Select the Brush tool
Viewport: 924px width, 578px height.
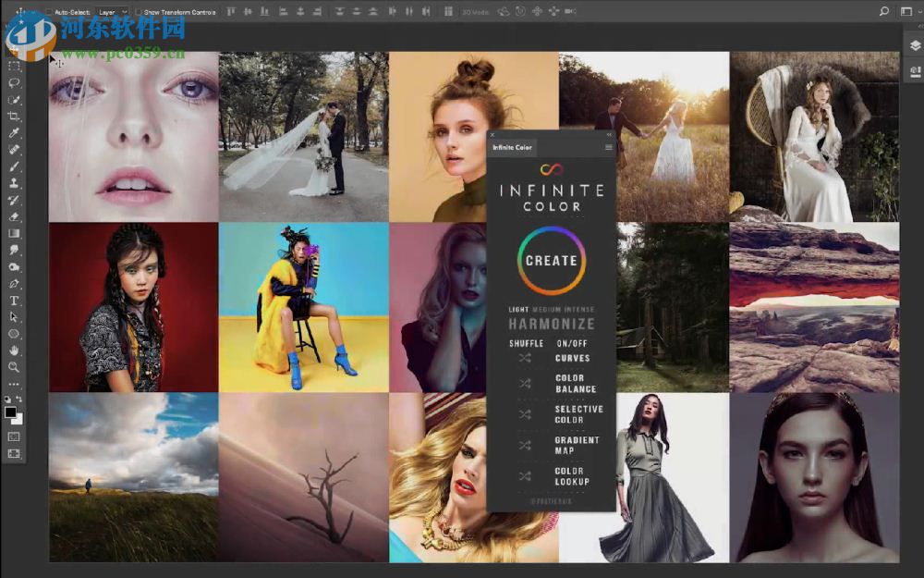coord(14,166)
